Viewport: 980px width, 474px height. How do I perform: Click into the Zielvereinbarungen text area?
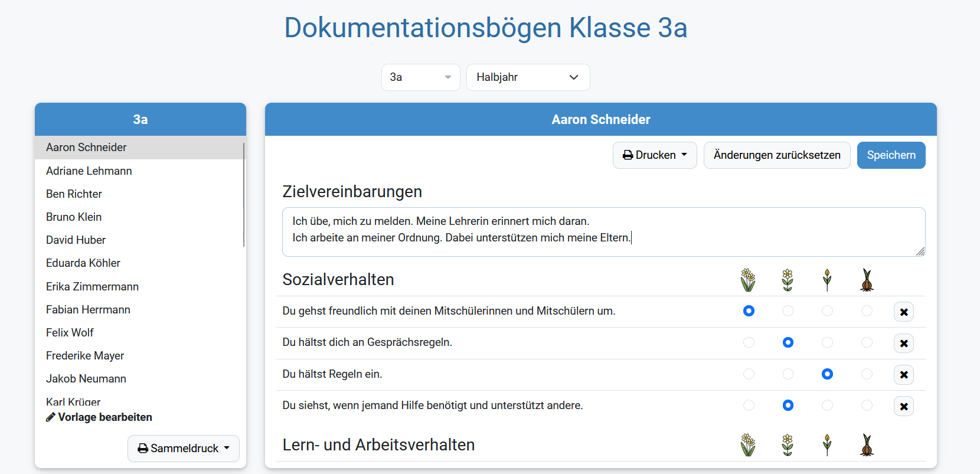tap(603, 232)
